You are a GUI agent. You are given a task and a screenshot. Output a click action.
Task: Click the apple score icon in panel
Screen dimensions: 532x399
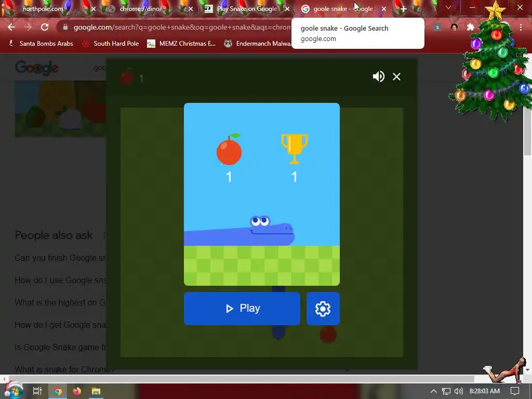click(229, 149)
